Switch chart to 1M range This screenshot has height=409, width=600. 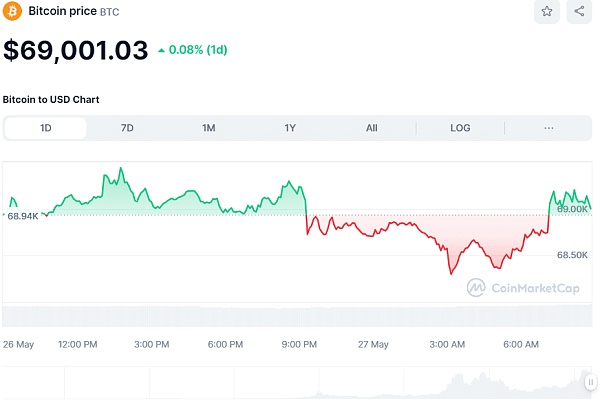pos(208,128)
